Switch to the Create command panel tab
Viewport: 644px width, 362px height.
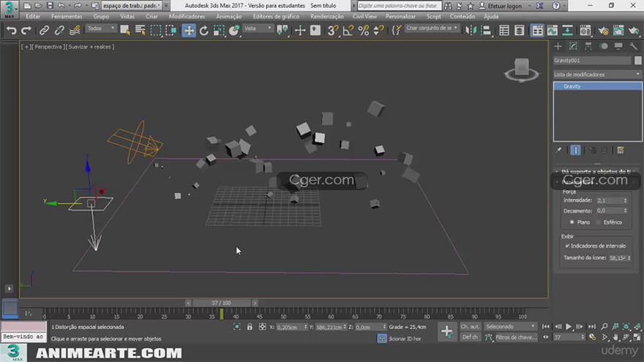coord(558,46)
